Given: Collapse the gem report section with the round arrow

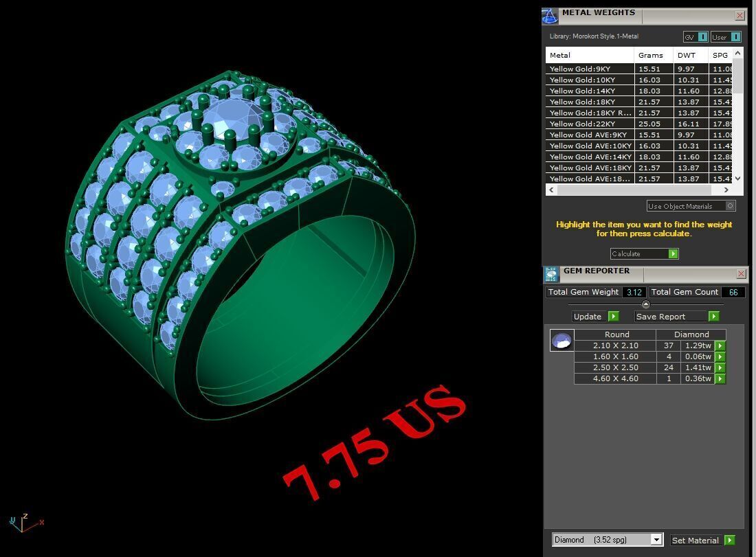Looking at the screenshot, I should click(645, 304).
